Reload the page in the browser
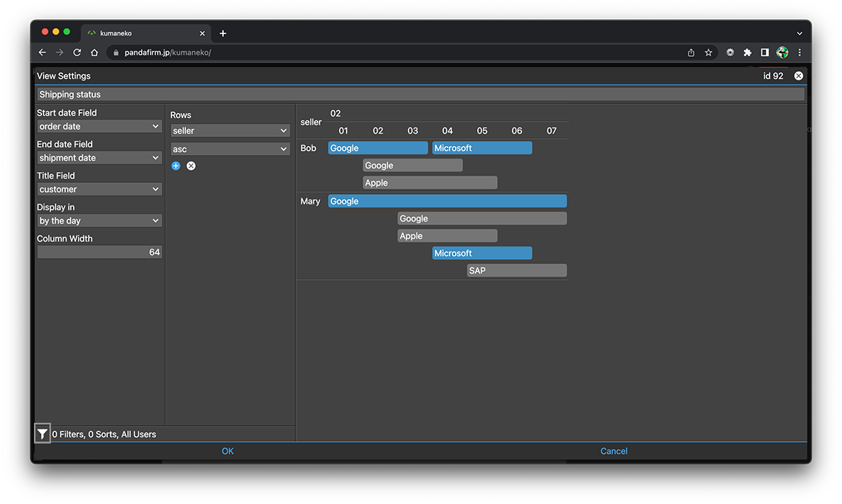 pyautogui.click(x=77, y=52)
